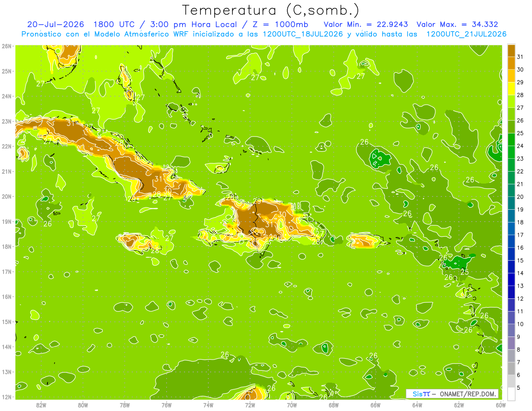The width and height of the screenshot is (532, 411).
Task: Click legend scale value "10"
Action: tap(520, 324)
